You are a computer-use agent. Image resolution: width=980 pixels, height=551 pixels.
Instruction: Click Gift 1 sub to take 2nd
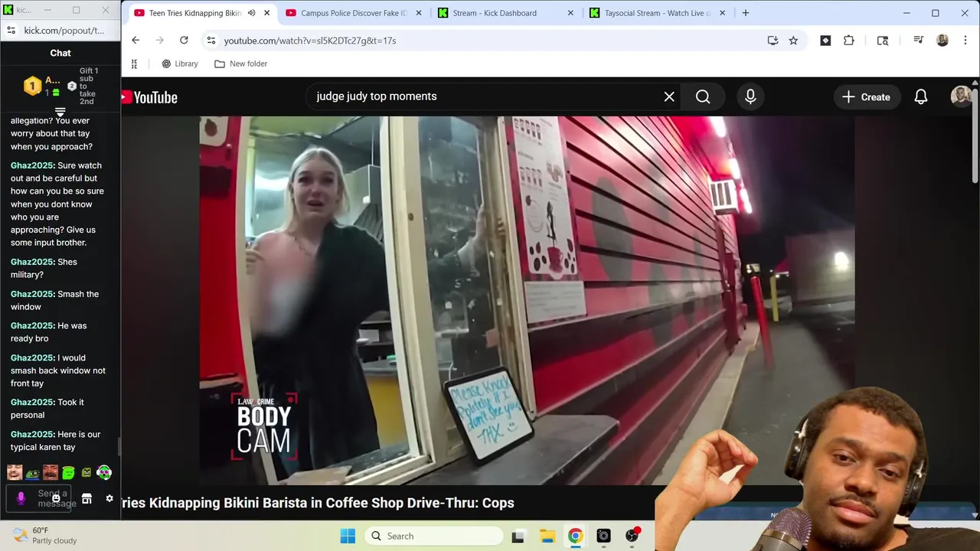(88, 86)
